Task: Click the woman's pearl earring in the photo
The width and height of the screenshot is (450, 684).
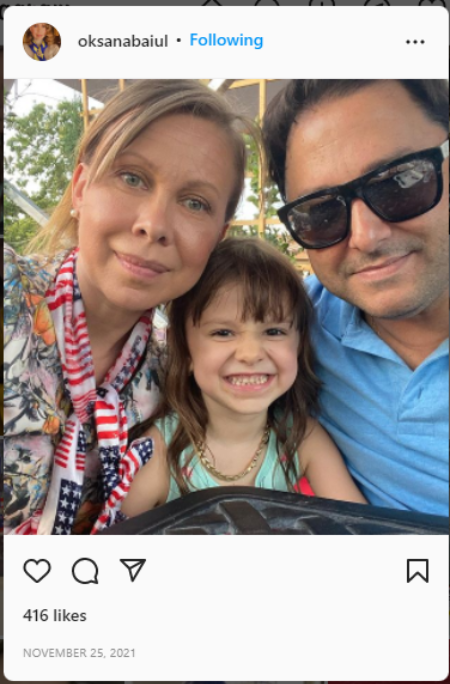Action: coord(74,213)
